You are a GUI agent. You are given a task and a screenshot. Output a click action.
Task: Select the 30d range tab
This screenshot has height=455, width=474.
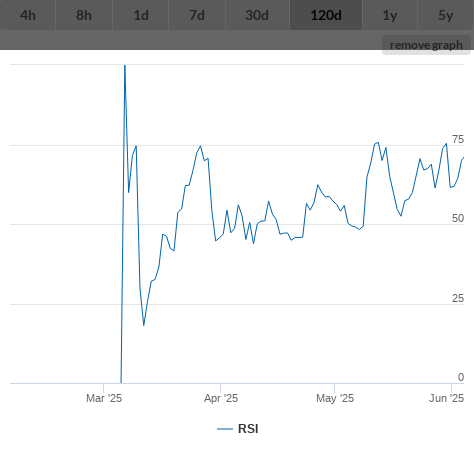257,15
